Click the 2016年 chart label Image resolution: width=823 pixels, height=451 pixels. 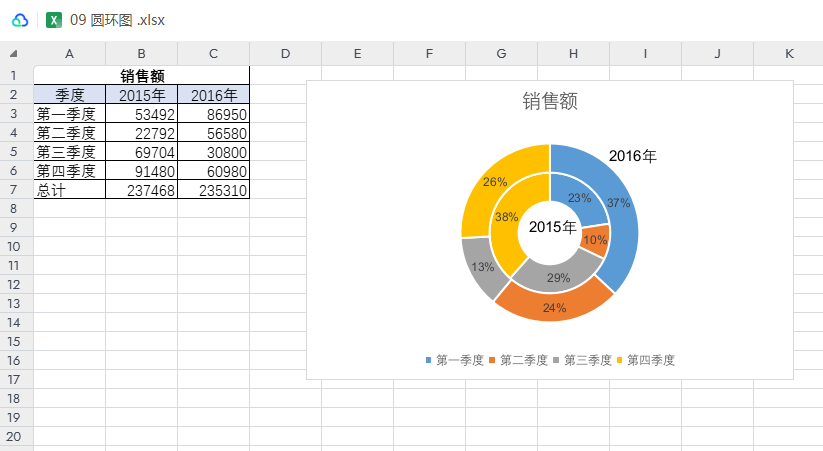tap(632, 156)
